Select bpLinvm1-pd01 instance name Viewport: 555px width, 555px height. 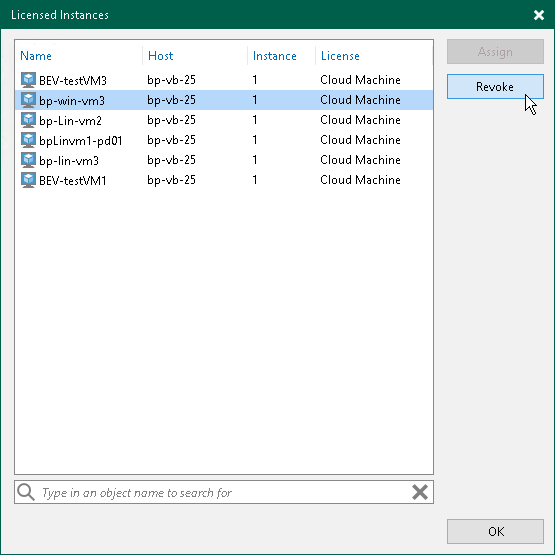[x=80, y=141]
